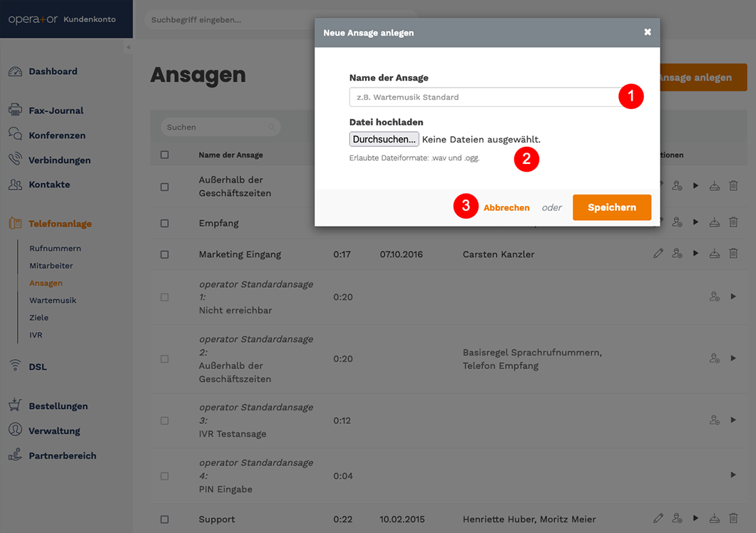
Task: Play the Außerhalb der Geschäftszeiten announcement
Action: pos(695,185)
